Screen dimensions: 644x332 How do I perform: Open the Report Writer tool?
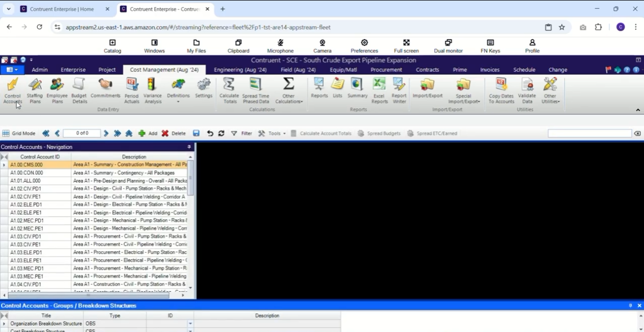[399, 91]
